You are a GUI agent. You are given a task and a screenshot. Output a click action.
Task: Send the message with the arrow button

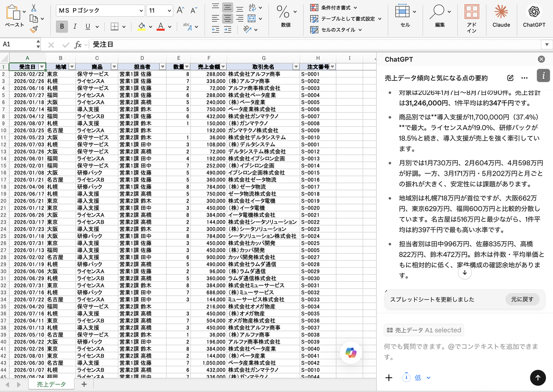(x=538, y=378)
